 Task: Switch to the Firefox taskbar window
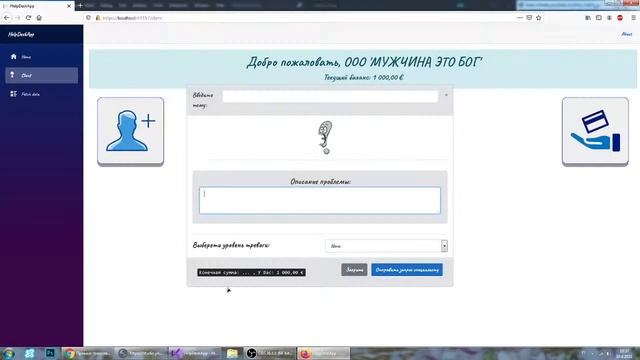tap(323, 353)
